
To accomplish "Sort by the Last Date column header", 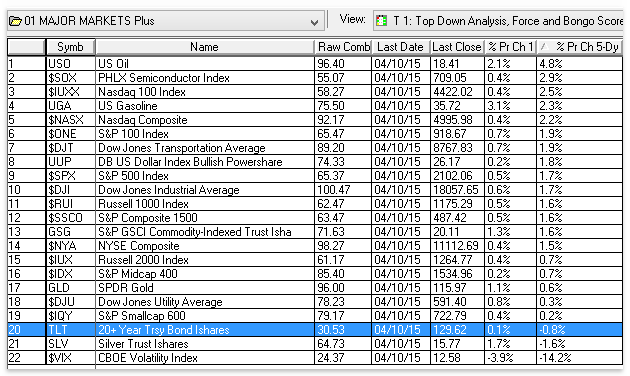I will 401,47.
